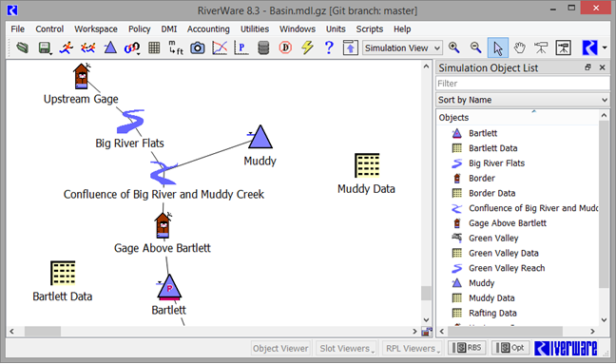Open the File menu
Image resolution: width=616 pixels, height=364 pixels.
pos(17,29)
